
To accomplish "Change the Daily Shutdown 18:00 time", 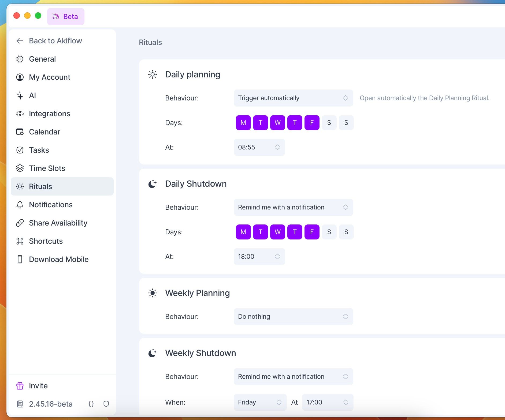I will point(259,257).
